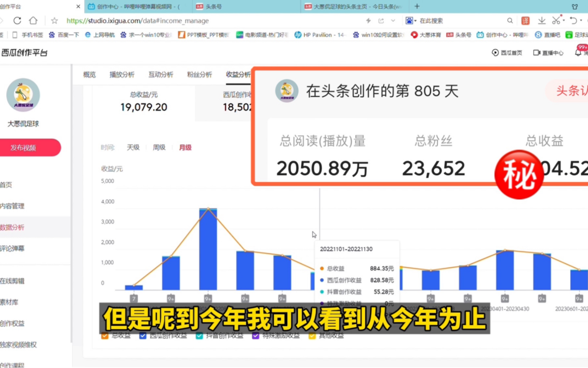This screenshot has width=588, height=368.
Task: Switch to 大葱侃足球的头条主页 browser tab
Action: tap(355, 6)
